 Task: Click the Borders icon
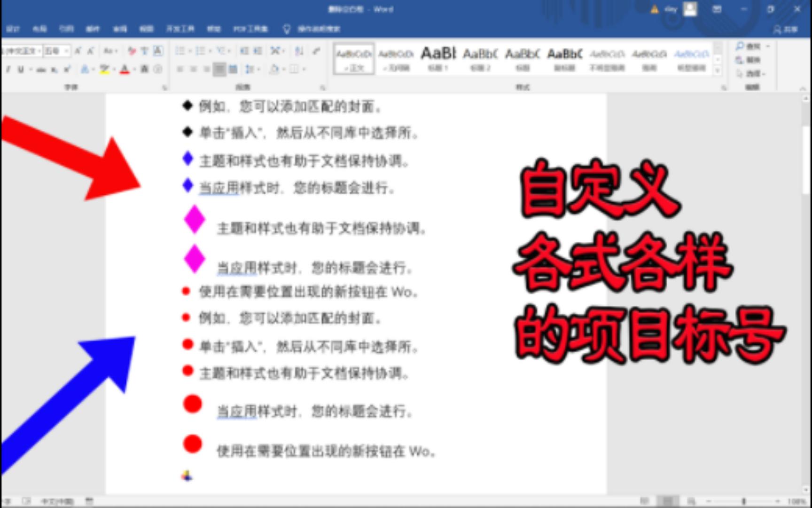[x=294, y=70]
